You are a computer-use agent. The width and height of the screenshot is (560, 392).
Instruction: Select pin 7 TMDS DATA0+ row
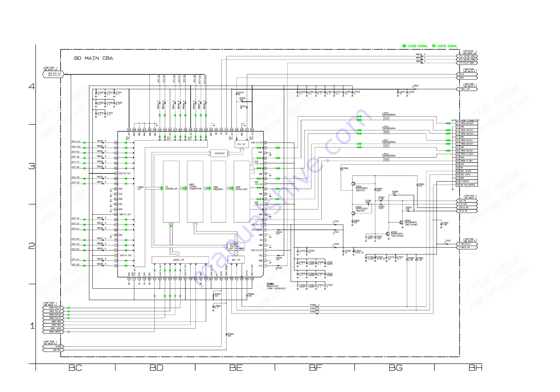tap(467, 144)
